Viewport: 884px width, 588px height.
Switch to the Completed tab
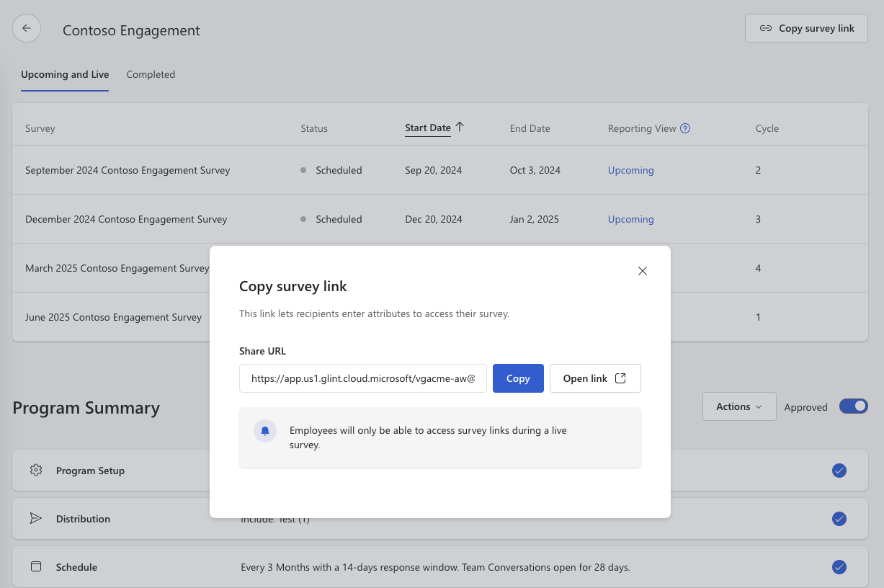pos(151,74)
